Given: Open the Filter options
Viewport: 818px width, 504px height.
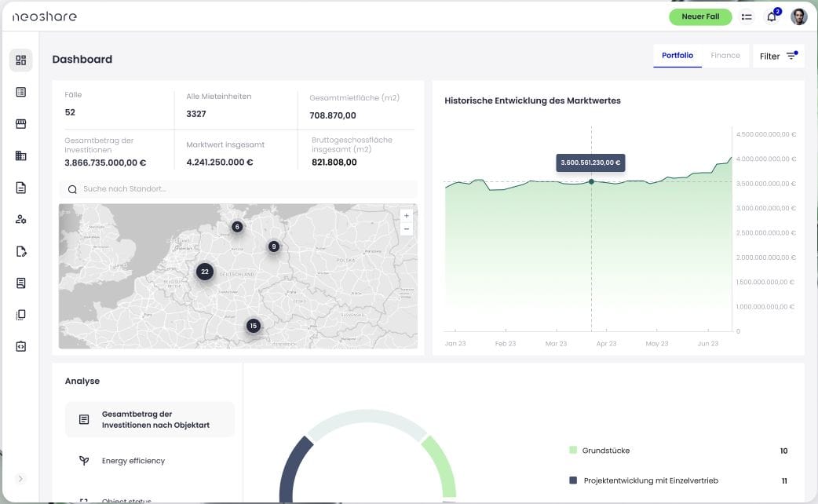Looking at the screenshot, I should [778, 57].
